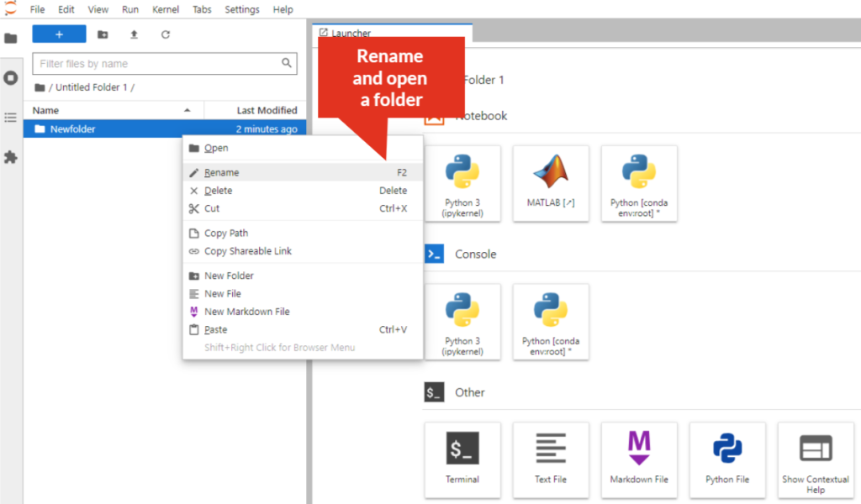Create a new Text File
This screenshot has width=861, height=504.
[551, 460]
